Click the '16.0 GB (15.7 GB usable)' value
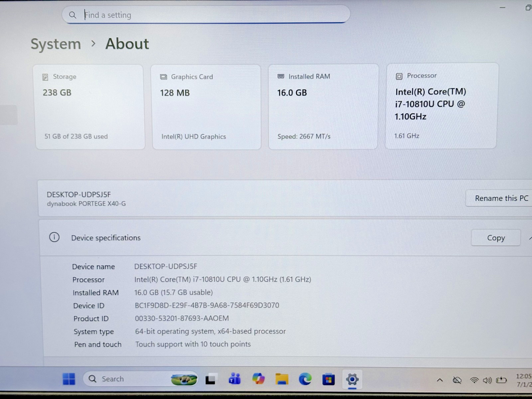532x399 pixels. 173,292
